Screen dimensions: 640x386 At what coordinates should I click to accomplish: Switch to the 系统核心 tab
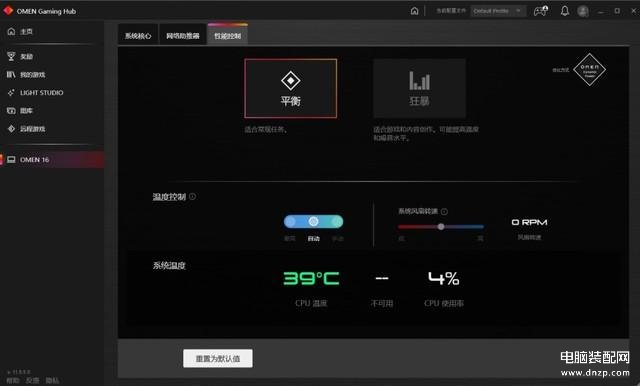coord(138,36)
